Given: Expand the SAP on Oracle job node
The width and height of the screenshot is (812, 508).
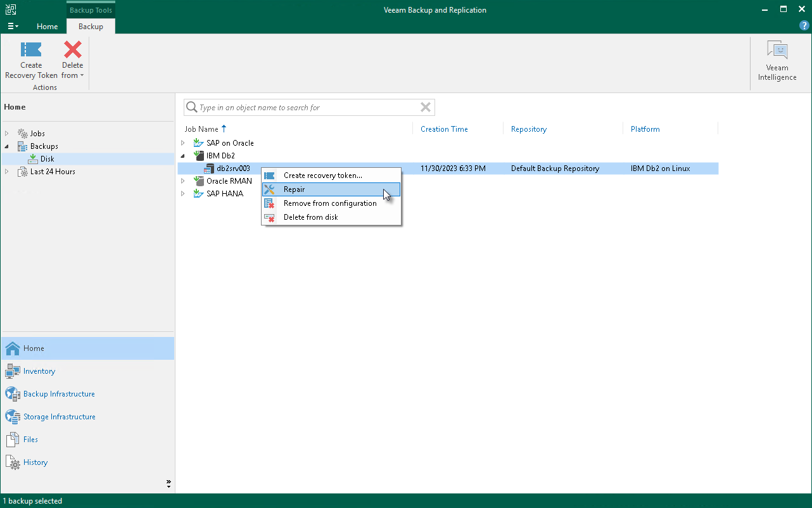Looking at the screenshot, I should coord(183,143).
